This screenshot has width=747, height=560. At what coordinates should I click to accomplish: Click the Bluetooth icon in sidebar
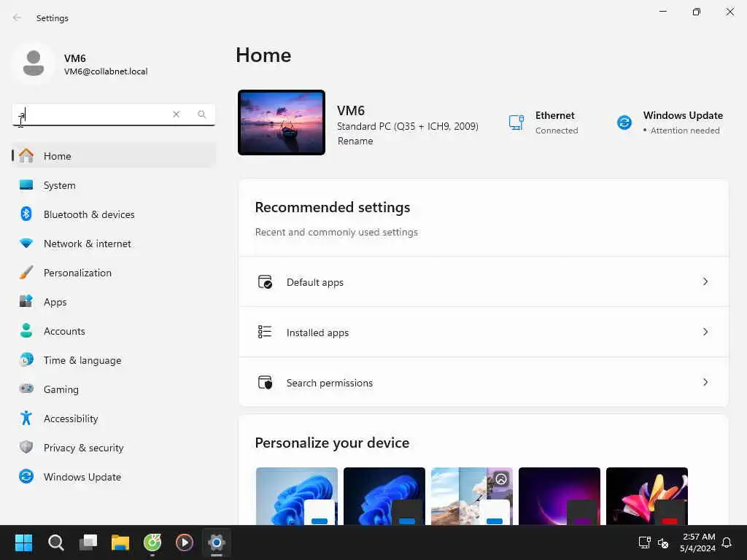tap(26, 214)
